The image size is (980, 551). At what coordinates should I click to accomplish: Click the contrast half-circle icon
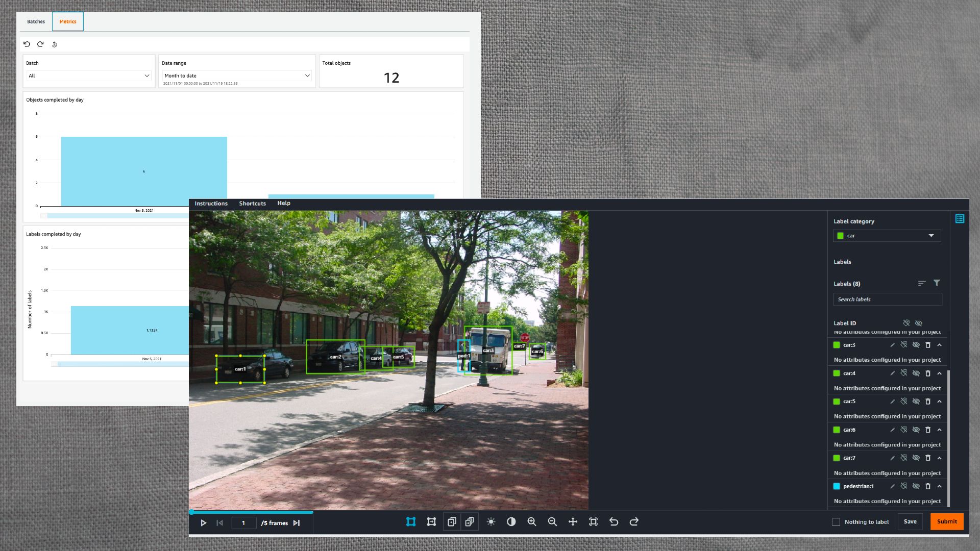pos(511,521)
